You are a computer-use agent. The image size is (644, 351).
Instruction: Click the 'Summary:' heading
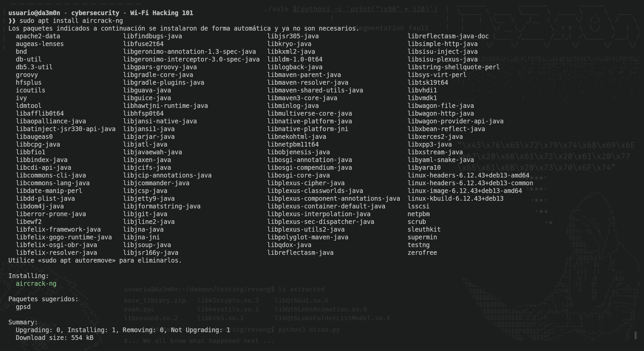point(23,322)
